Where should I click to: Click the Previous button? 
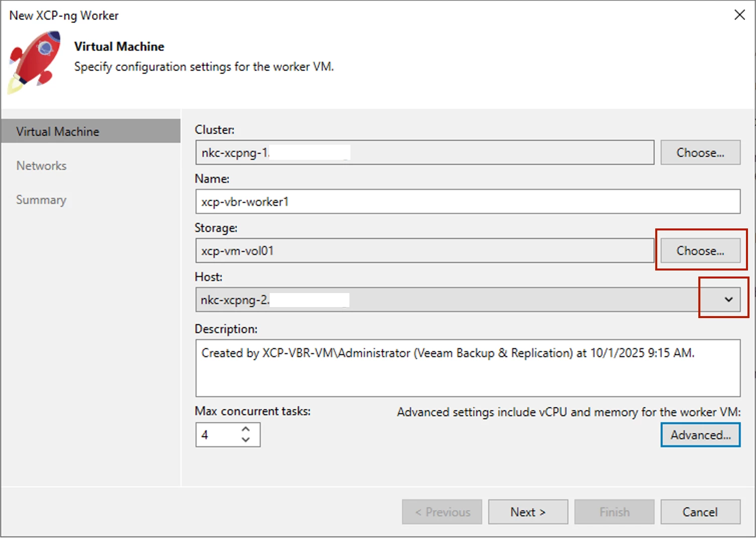442,512
